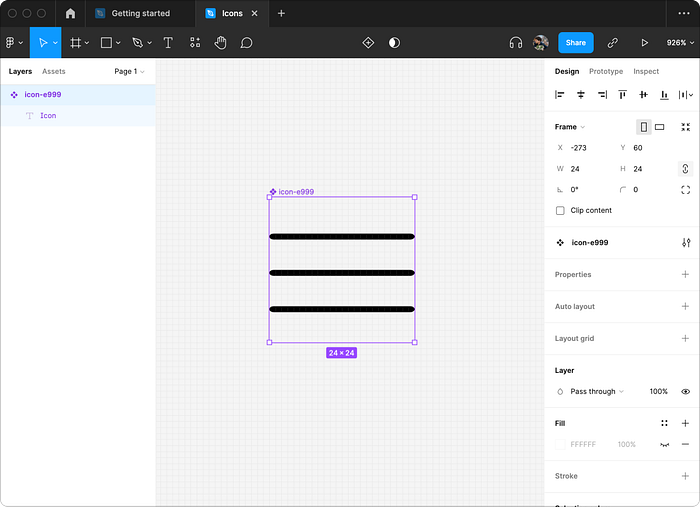
Task: Click the blue Share button
Action: click(576, 43)
